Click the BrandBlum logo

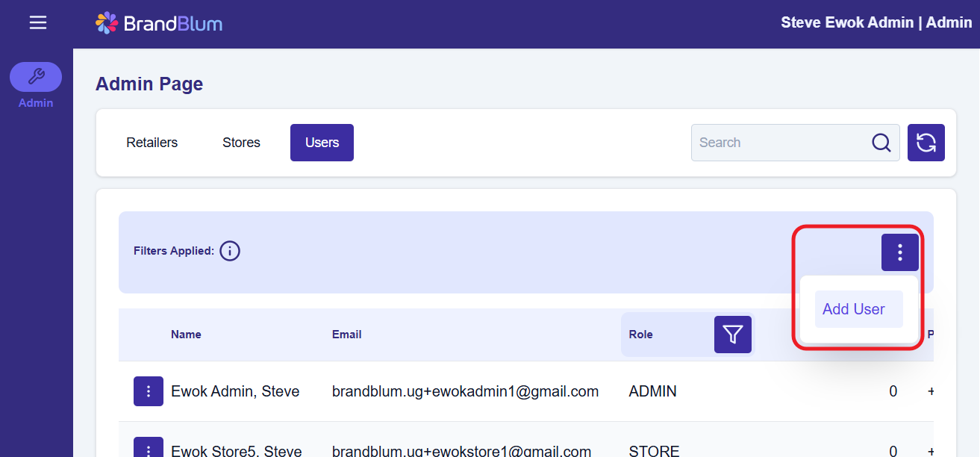click(x=159, y=23)
